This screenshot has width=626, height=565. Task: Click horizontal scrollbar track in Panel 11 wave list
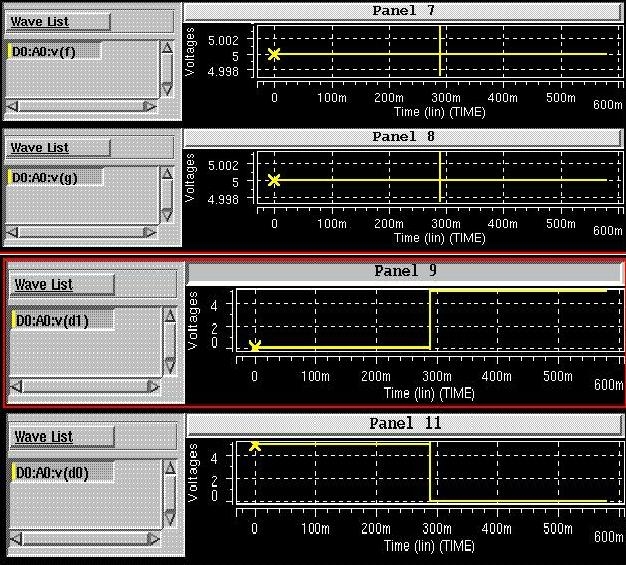click(x=85, y=539)
